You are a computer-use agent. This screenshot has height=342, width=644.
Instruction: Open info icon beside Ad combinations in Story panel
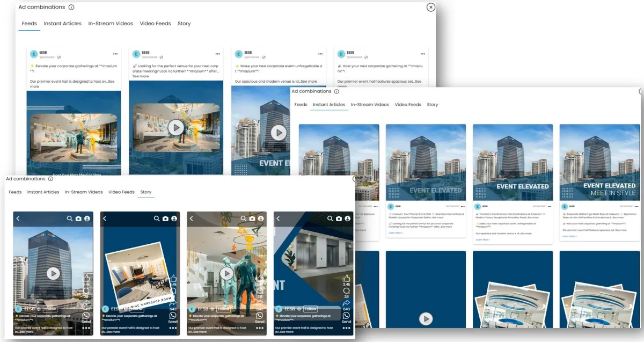(50, 179)
